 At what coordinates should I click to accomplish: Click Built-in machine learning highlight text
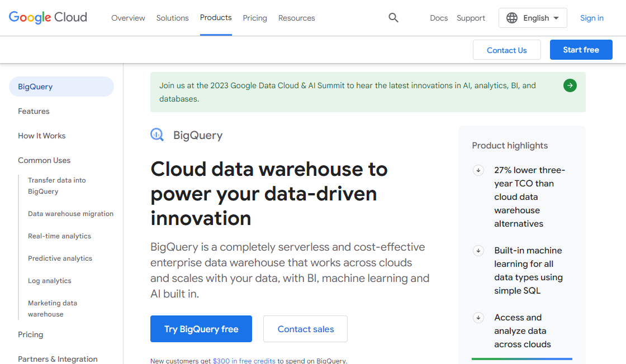point(528,271)
